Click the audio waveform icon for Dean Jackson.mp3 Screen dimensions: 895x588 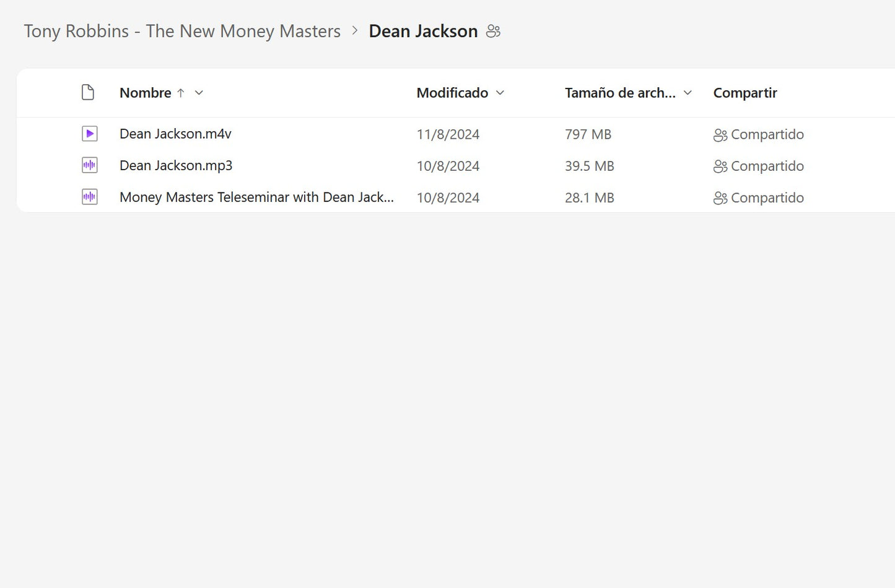coord(90,165)
